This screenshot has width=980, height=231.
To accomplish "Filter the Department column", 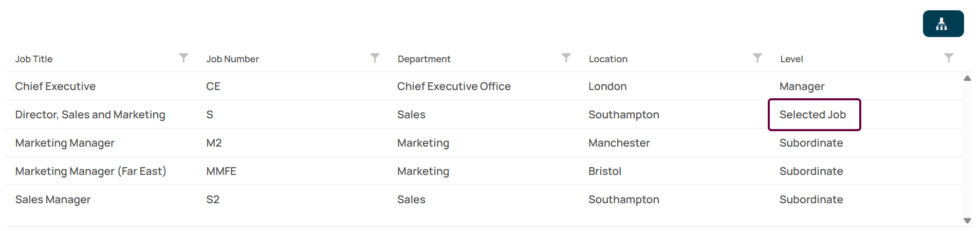I will point(566,58).
